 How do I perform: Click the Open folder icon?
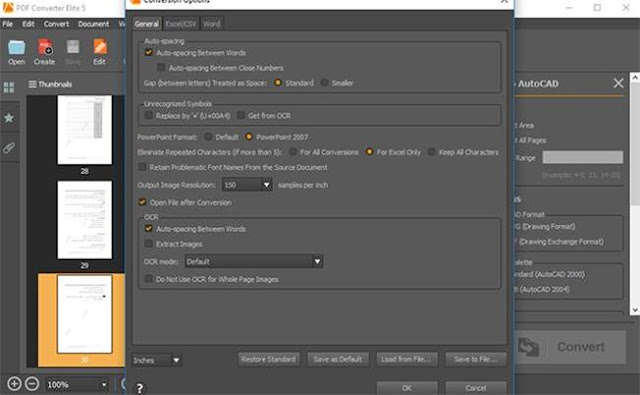click(17, 48)
